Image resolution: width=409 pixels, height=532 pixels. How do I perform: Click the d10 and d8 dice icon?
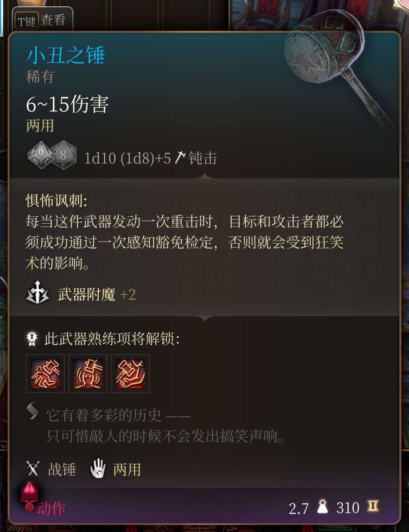pos(52,155)
